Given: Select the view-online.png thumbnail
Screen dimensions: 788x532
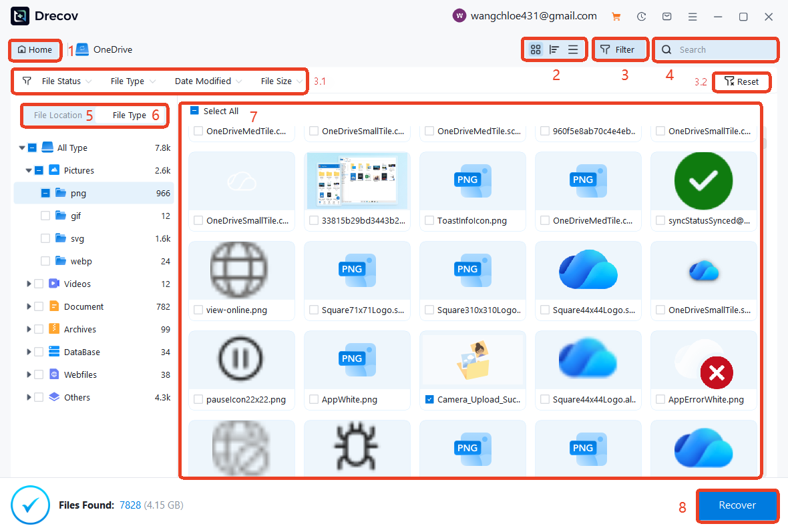Looking at the screenshot, I should 241,269.
